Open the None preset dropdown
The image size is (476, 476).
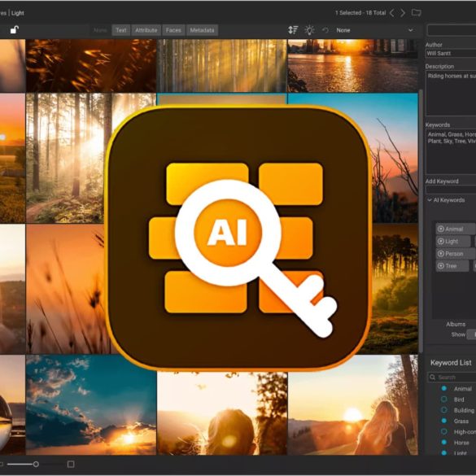click(x=374, y=30)
